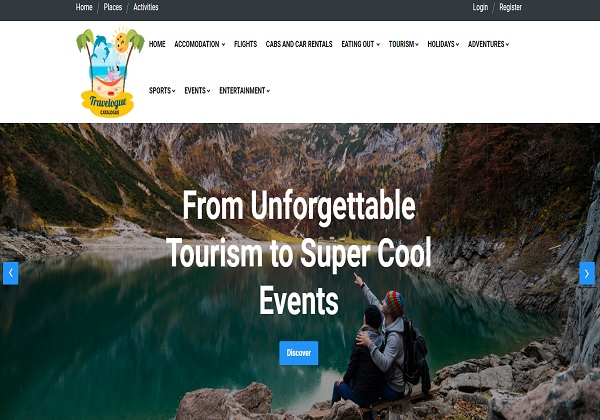Click the Travelogue Catalogue logo
600x420 pixels.
tap(110, 72)
